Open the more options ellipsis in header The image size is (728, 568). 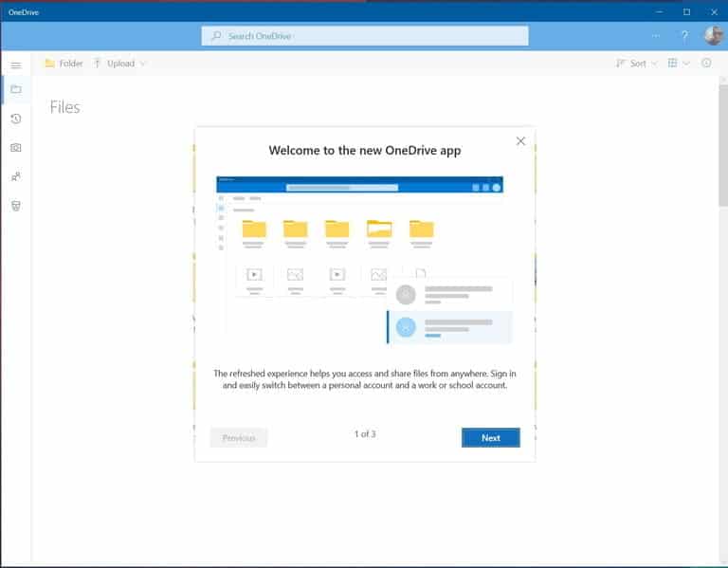pyautogui.click(x=656, y=36)
